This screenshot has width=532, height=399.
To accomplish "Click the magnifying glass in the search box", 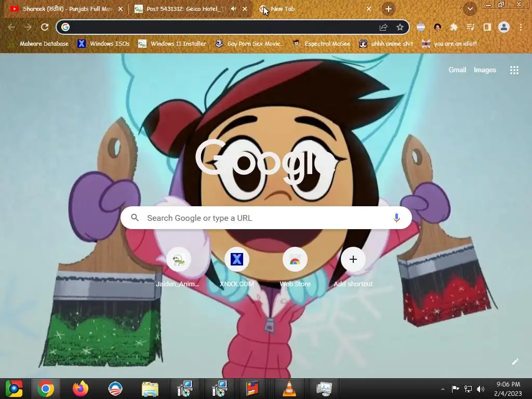I will (135, 218).
